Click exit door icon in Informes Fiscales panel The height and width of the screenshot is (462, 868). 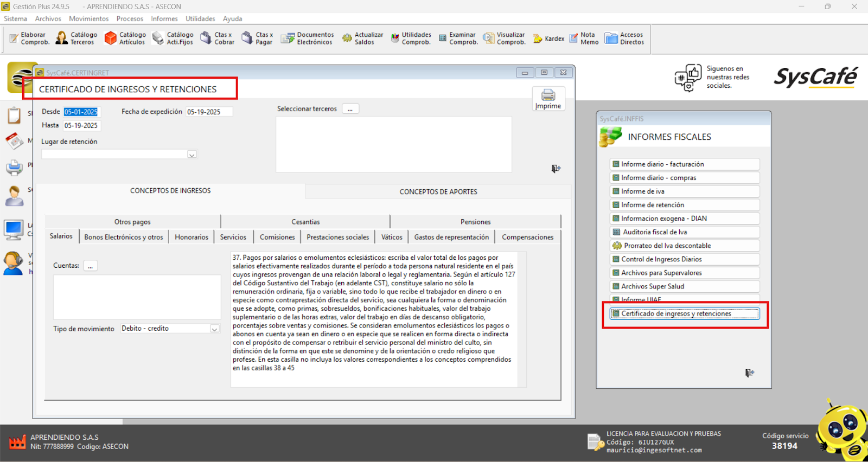pyautogui.click(x=749, y=373)
